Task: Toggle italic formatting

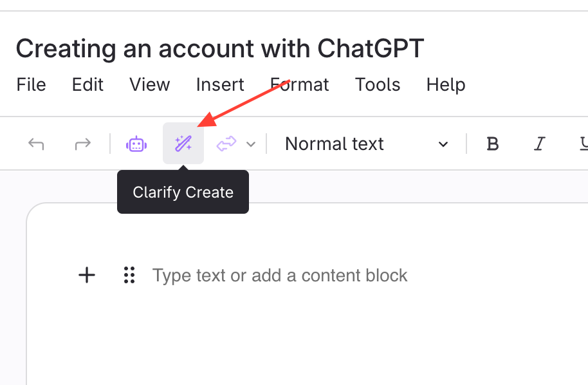Action: pos(539,144)
